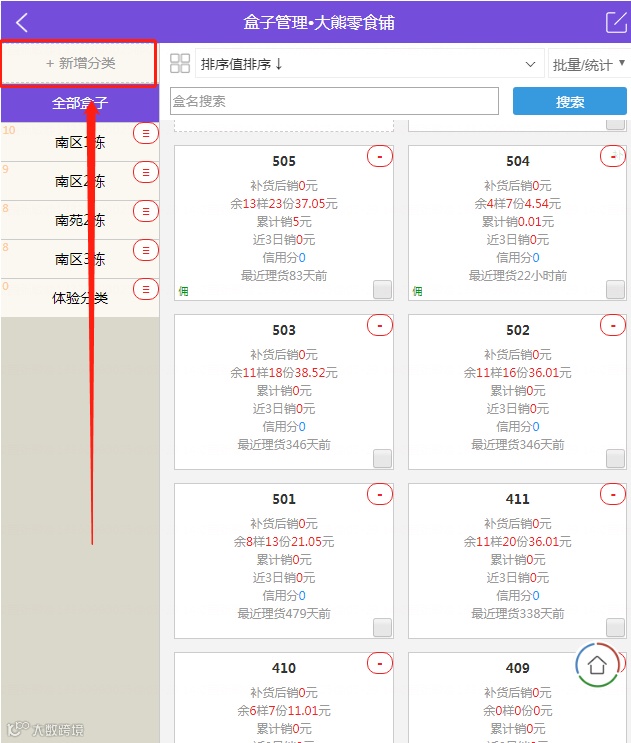Image resolution: width=631 pixels, height=743 pixels.
Task: Open box 501 card title
Action: pyautogui.click(x=284, y=499)
